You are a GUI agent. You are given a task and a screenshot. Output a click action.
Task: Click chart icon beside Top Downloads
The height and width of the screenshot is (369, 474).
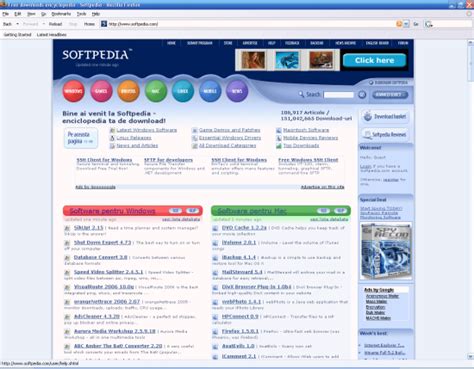(x=279, y=146)
